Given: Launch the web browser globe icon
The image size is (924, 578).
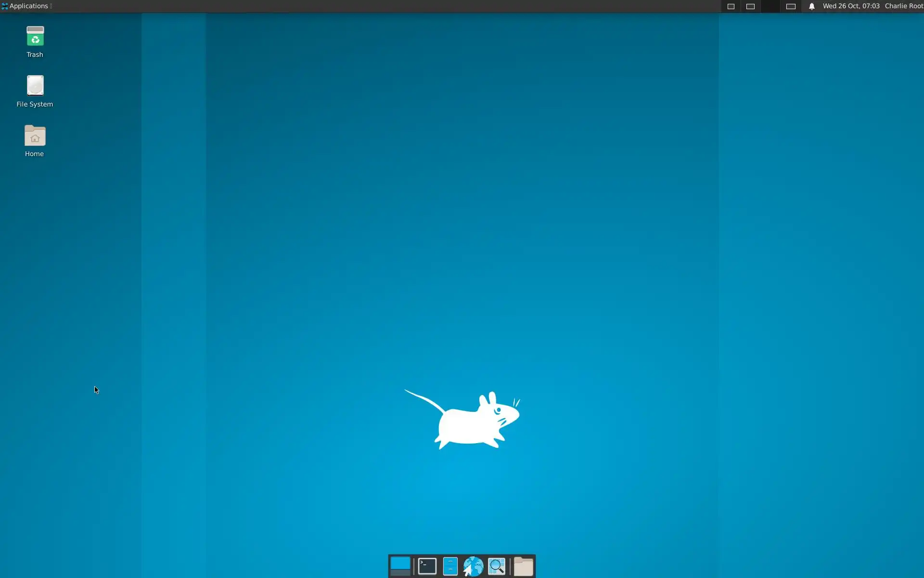Looking at the screenshot, I should pos(473,566).
